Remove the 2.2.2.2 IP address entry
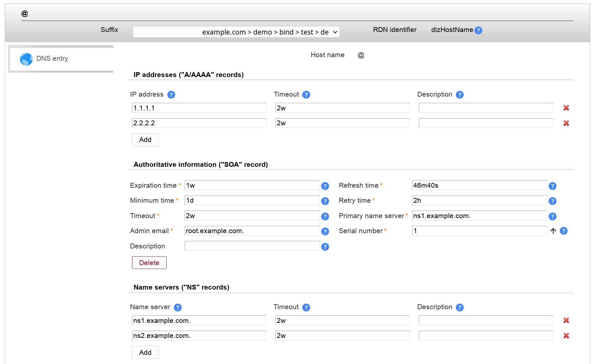This screenshot has width=597, height=364. click(566, 123)
